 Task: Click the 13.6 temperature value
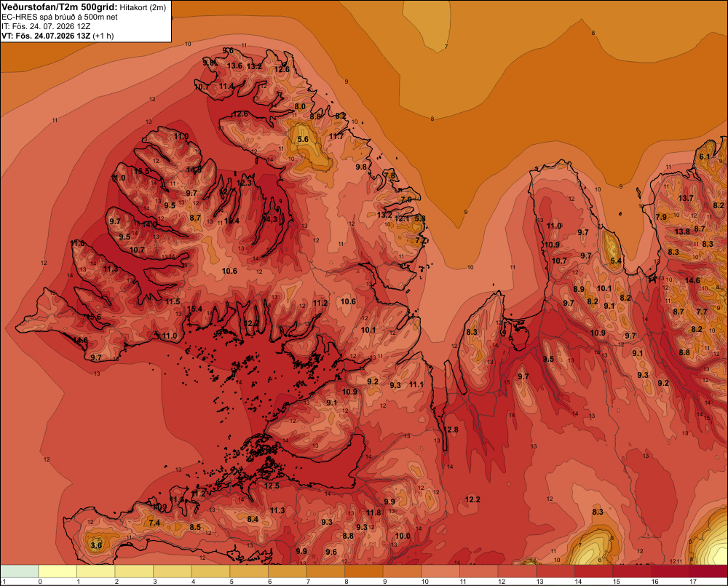point(234,66)
